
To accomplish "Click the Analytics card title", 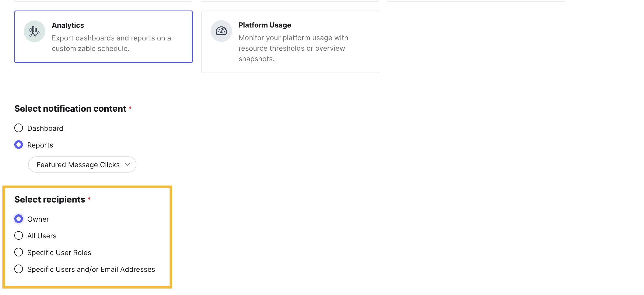I will (x=68, y=25).
